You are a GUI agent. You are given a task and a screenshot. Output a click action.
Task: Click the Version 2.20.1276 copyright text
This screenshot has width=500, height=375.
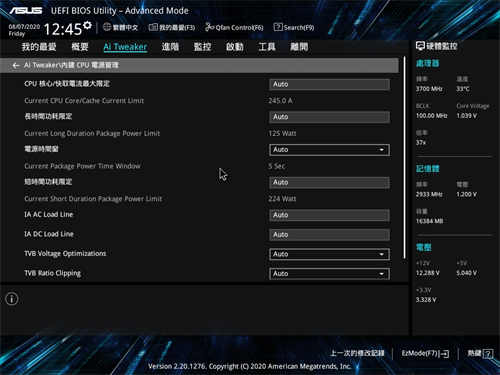coord(250,366)
